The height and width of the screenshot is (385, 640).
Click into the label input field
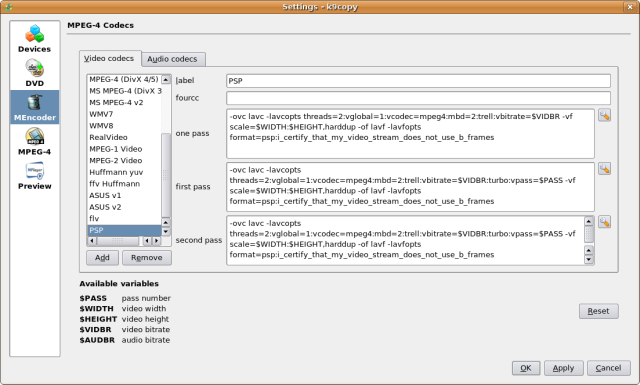pyautogui.click(x=418, y=81)
